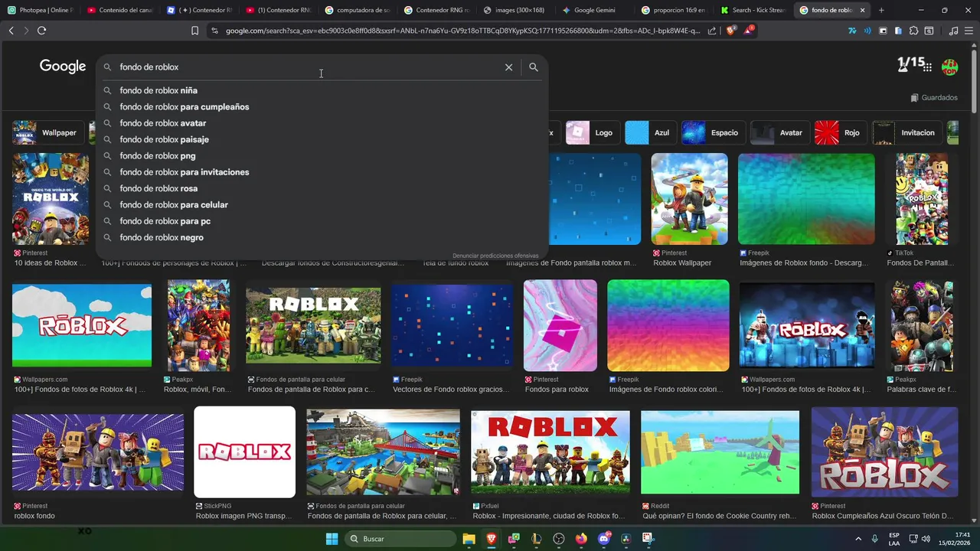This screenshot has width=980, height=551.
Task: Switch to computadora de so... tab
Action: click(357, 10)
